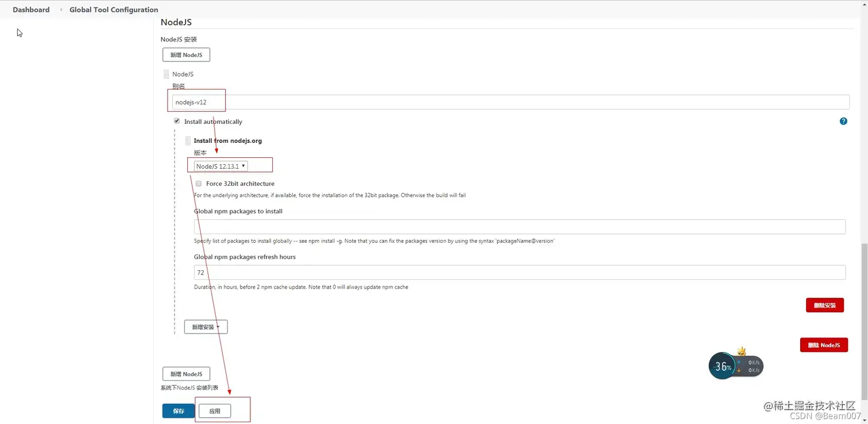868x424 pixels.
Task: Click the '系统下NodeJS 安装列表' text
Action: click(x=189, y=388)
